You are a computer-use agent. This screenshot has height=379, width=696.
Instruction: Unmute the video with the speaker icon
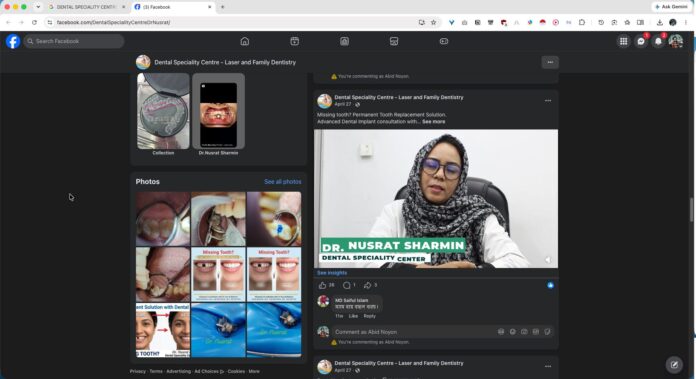click(x=548, y=260)
